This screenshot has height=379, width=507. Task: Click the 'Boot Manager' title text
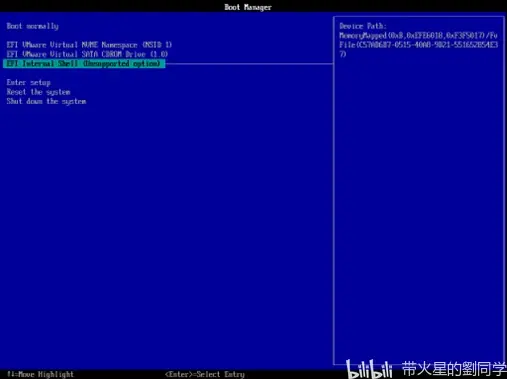pos(248,7)
